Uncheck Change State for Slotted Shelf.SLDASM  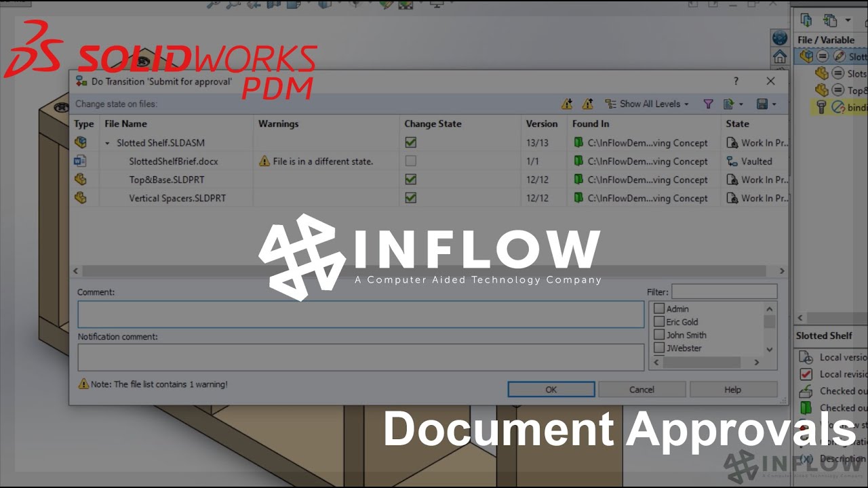(x=410, y=142)
